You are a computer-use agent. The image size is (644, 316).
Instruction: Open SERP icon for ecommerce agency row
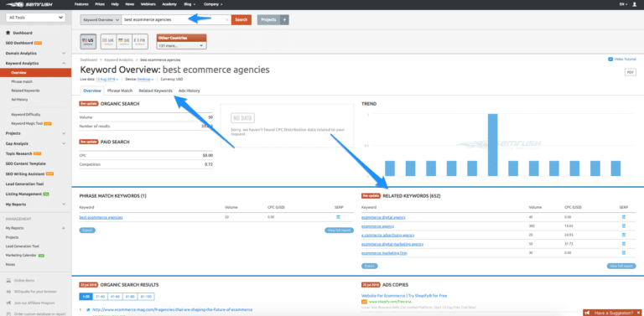pyautogui.click(x=624, y=226)
